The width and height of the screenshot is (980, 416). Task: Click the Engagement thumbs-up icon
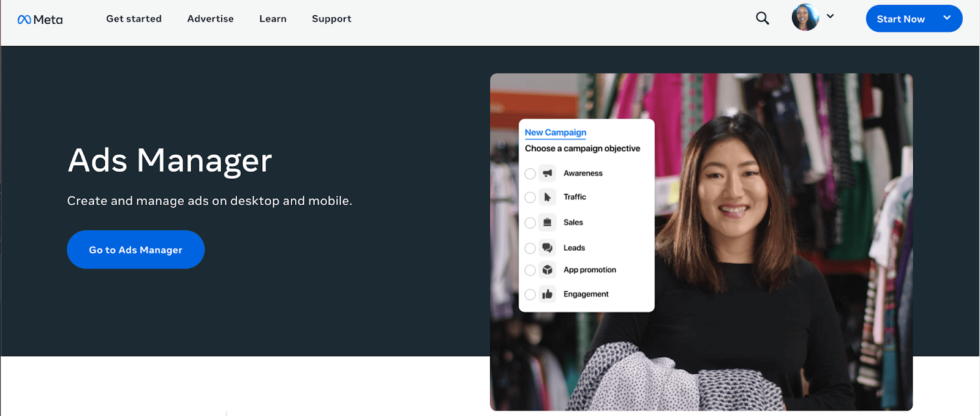(x=548, y=294)
